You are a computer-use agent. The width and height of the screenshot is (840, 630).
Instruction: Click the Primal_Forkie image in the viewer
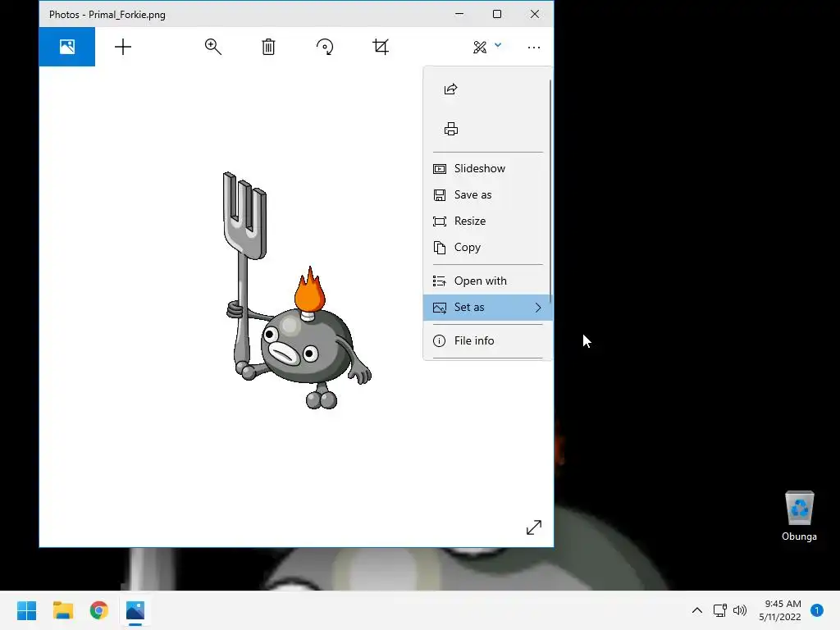point(297,290)
